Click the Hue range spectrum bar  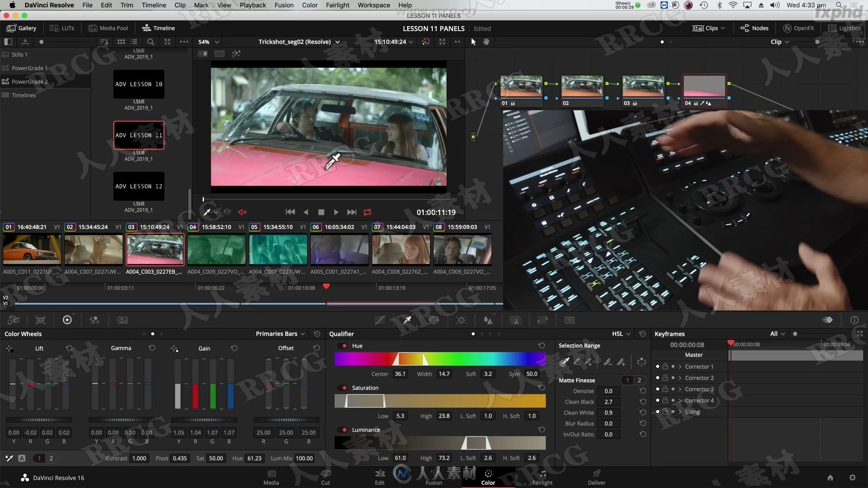(440, 359)
